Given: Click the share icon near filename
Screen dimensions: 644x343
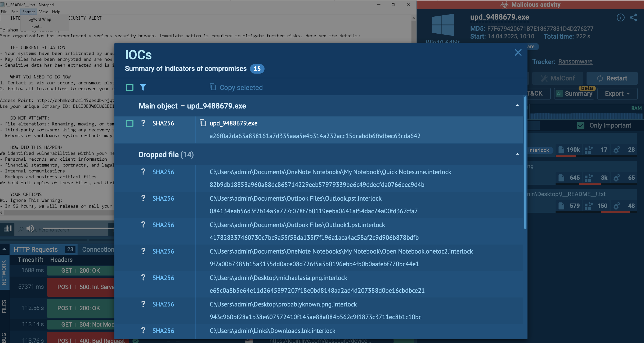Looking at the screenshot, I should pyautogui.click(x=634, y=18).
